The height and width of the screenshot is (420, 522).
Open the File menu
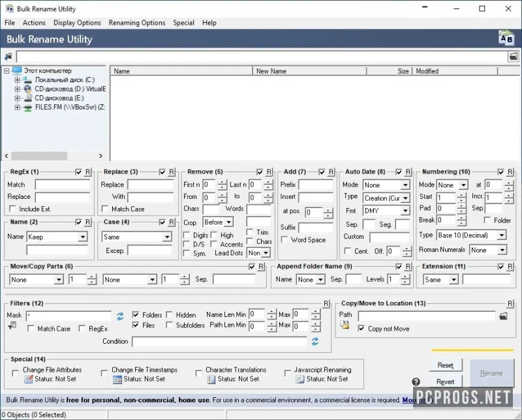(x=10, y=23)
